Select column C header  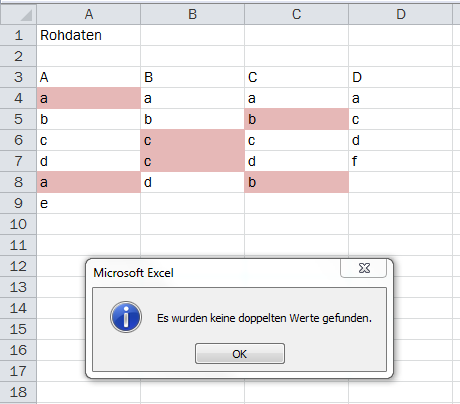click(297, 15)
